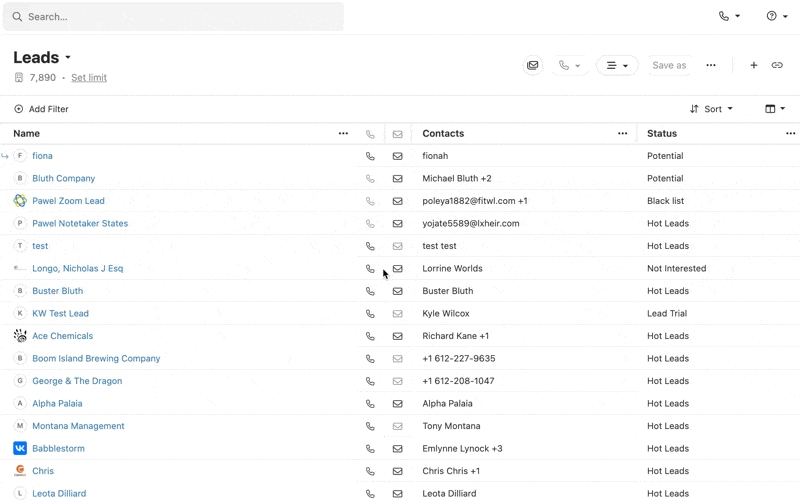Open the help menu dropdown
The height and width of the screenshot is (502, 800).
777,16
